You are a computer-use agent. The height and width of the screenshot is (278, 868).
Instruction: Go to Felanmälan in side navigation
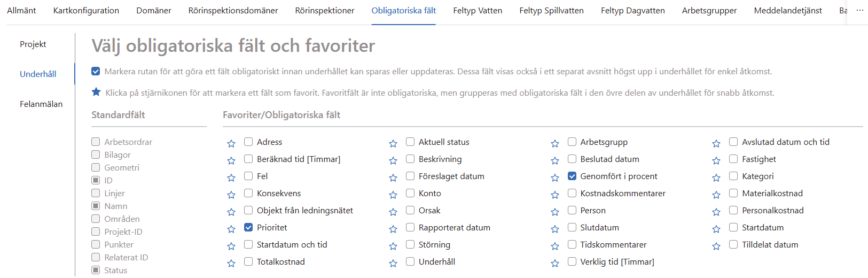(x=41, y=104)
